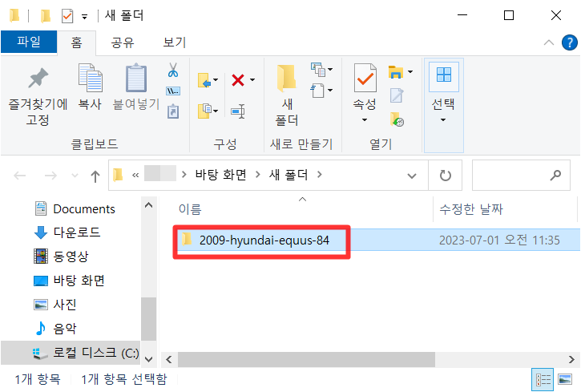Go forward with the right arrow
This screenshot has height=392, width=581.
tap(50, 176)
